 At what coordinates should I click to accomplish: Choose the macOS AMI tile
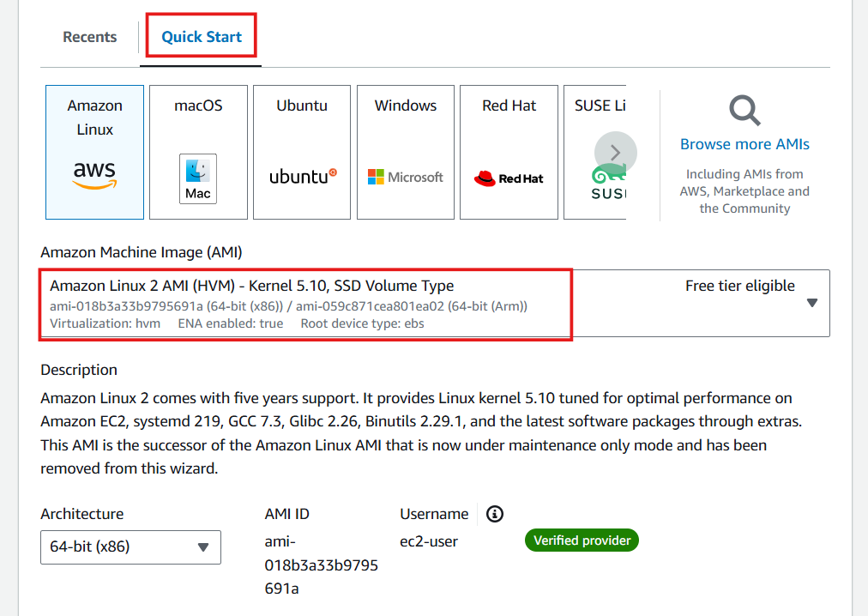point(198,153)
